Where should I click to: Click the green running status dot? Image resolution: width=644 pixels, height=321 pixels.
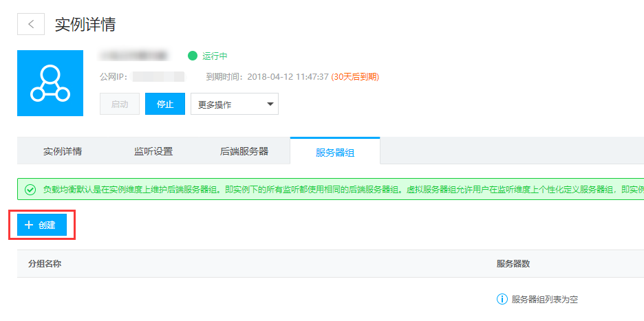[193, 56]
